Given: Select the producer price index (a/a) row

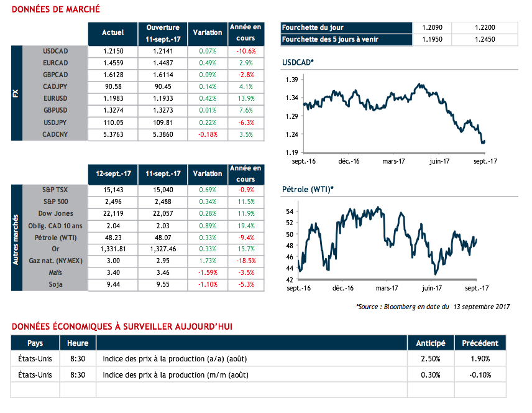Looking at the screenshot, I should [250, 359].
